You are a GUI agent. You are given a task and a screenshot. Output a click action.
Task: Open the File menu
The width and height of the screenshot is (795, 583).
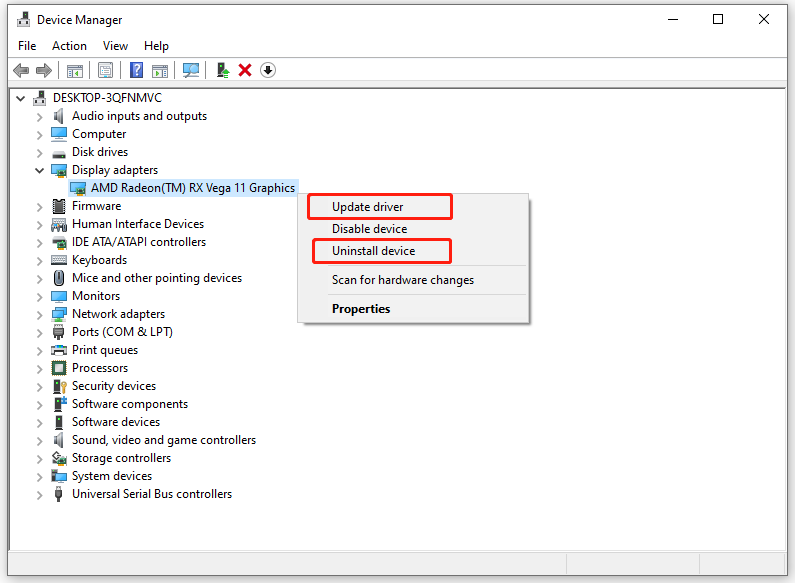[x=27, y=46]
